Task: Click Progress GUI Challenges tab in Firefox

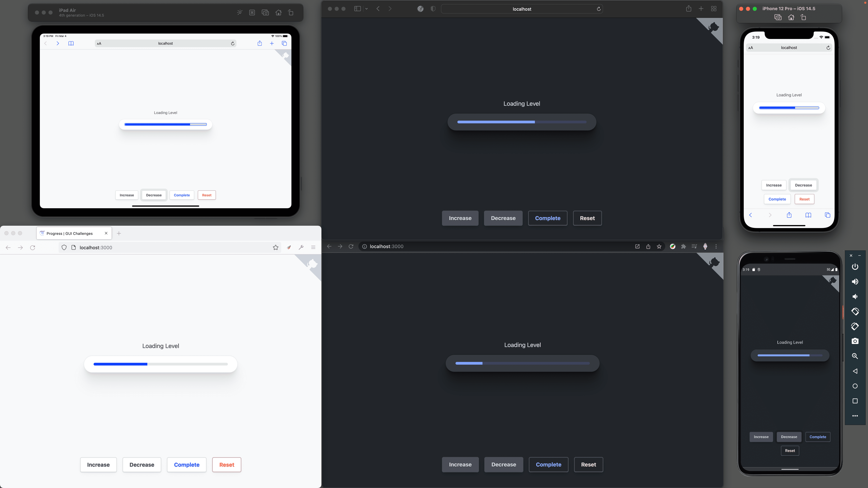Action: [70, 233]
